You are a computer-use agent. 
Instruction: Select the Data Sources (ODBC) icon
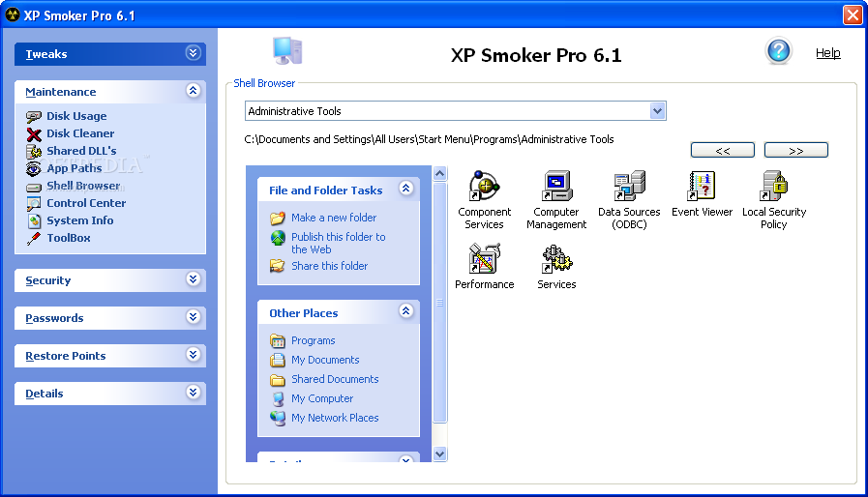(629, 186)
